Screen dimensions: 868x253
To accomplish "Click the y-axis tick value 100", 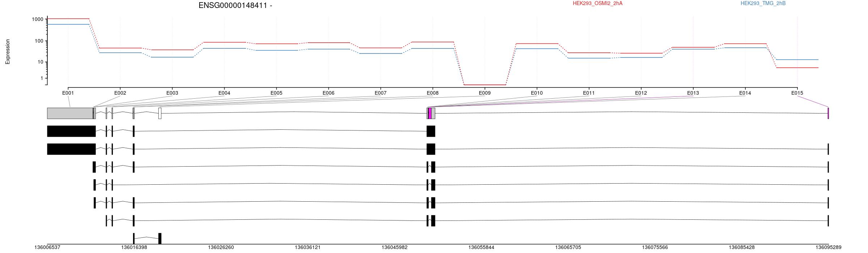I will pyautogui.click(x=39, y=41).
